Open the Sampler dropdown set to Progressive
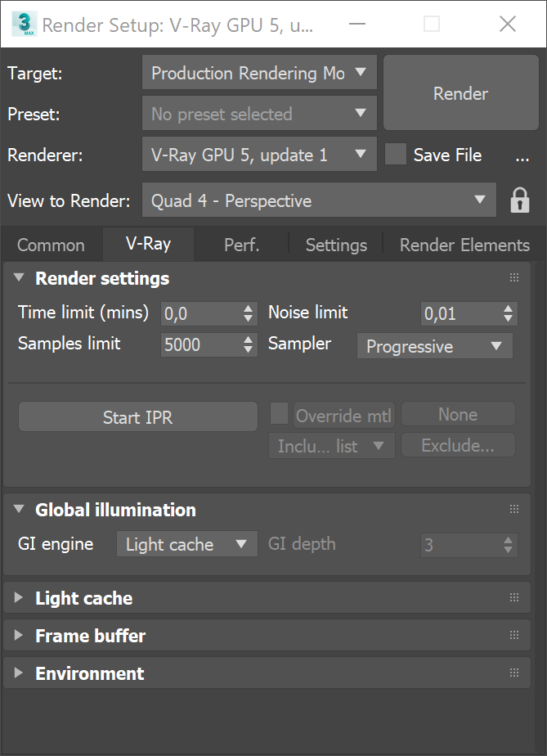The image size is (547, 756). (x=434, y=346)
